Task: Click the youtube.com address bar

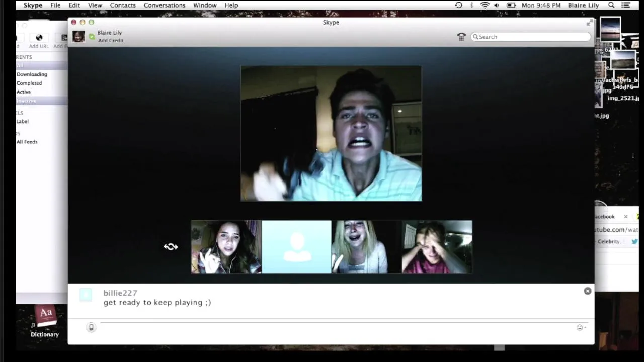Action: point(617,230)
